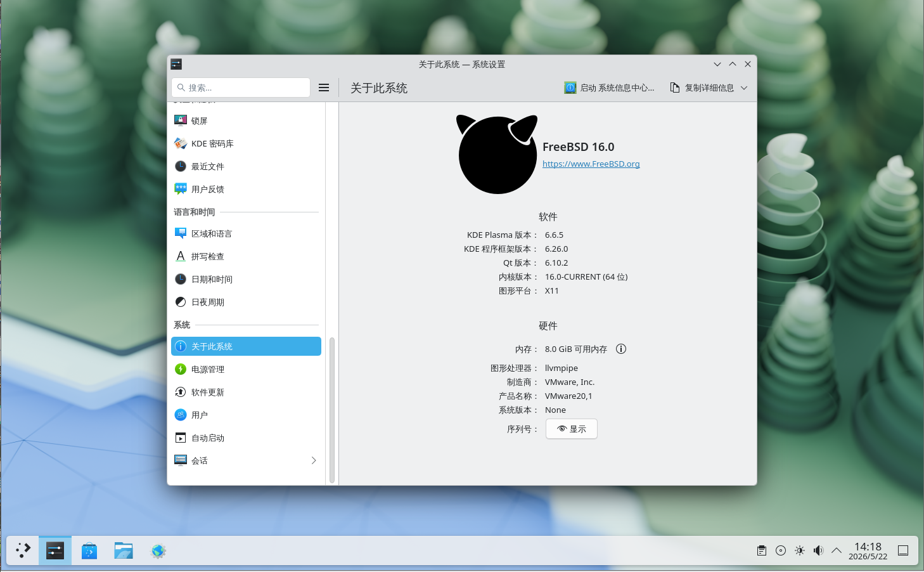The image size is (924, 572).
Task: Open Dolphin file manager from taskbar
Action: [x=124, y=550]
